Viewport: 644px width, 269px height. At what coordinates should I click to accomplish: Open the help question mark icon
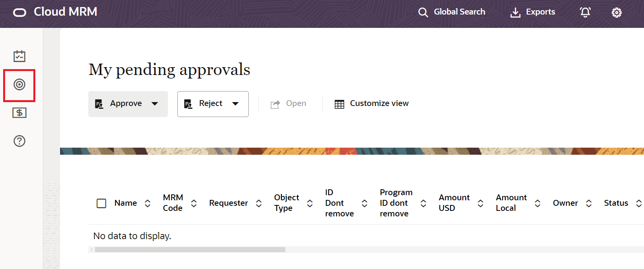pyautogui.click(x=19, y=141)
